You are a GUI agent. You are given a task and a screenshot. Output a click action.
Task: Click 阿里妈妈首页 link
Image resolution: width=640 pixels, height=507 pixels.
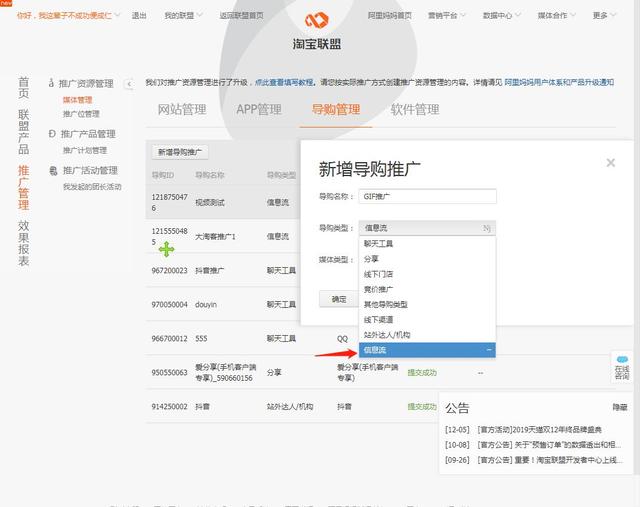click(x=390, y=16)
